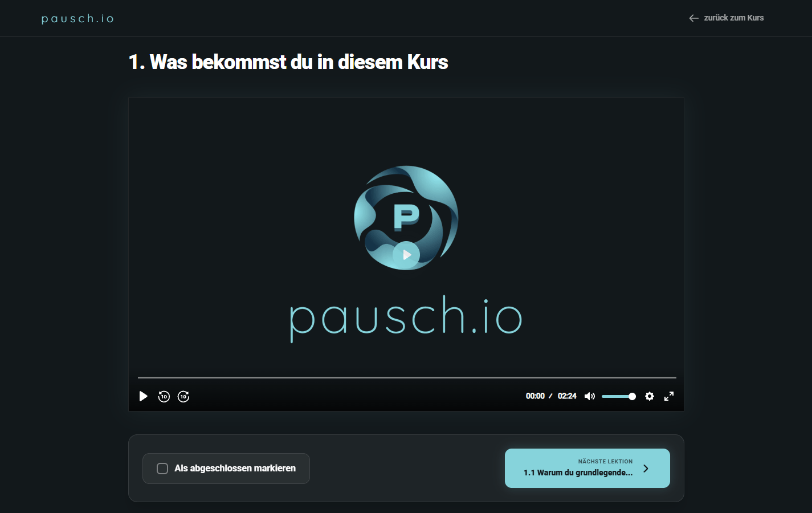Go back via 'zurück zum Kurs' link

click(727, 18)
